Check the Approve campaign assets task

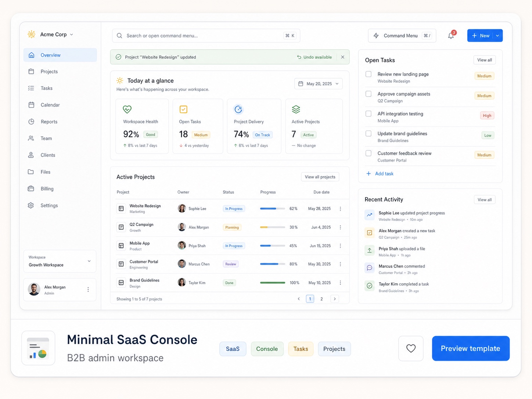click(x=369, y=94)
